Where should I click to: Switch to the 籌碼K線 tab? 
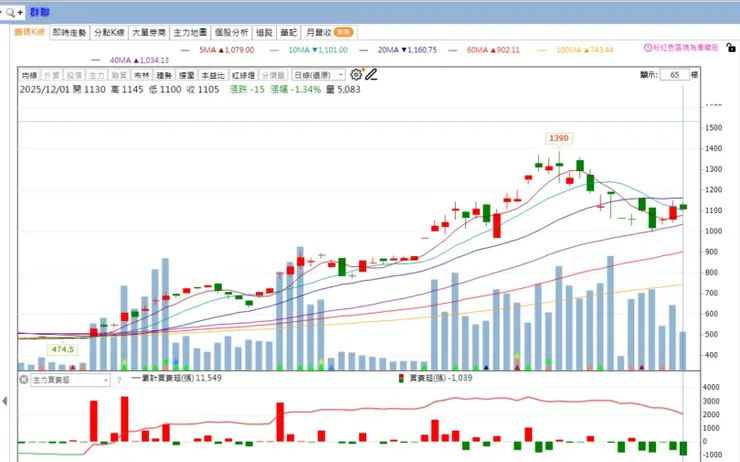(x=29, y=32)
